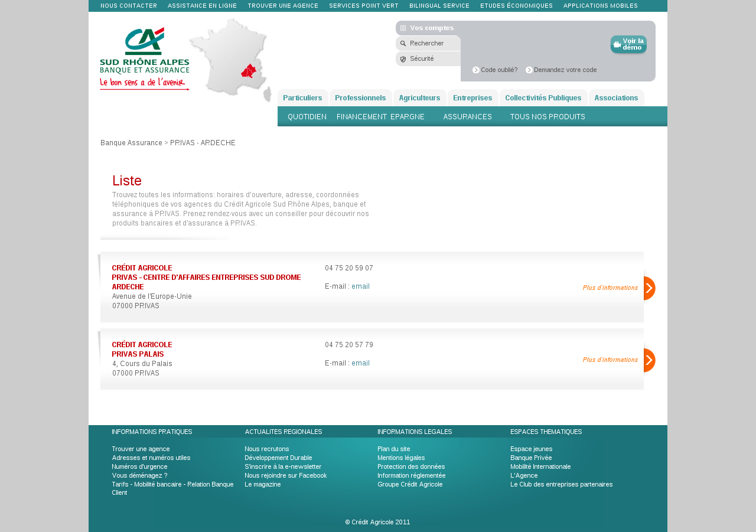756x532 pixels.
Task: Open Protection des données footer link
Action: click(x=411, y=466)
